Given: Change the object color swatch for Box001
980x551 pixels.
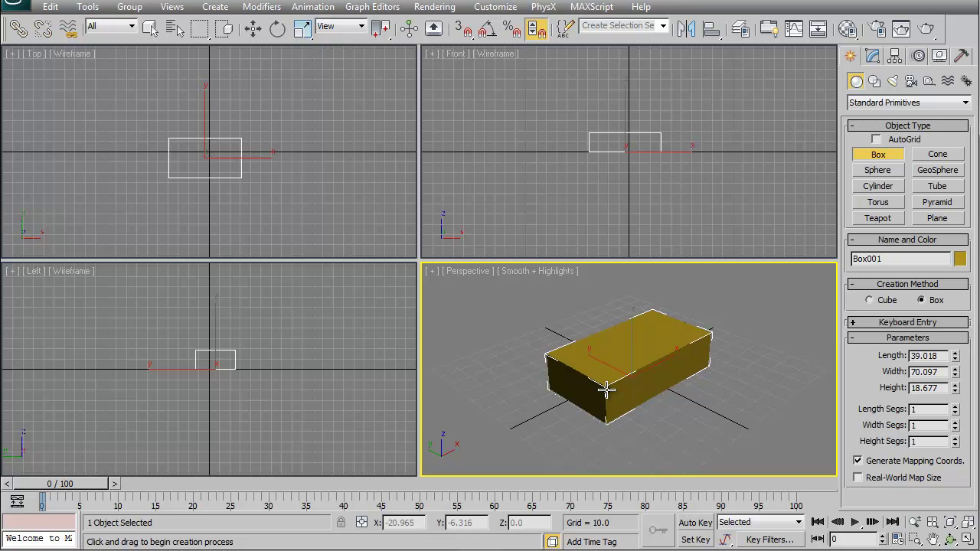Looking at the screenshot, I should tap(960, 259).
